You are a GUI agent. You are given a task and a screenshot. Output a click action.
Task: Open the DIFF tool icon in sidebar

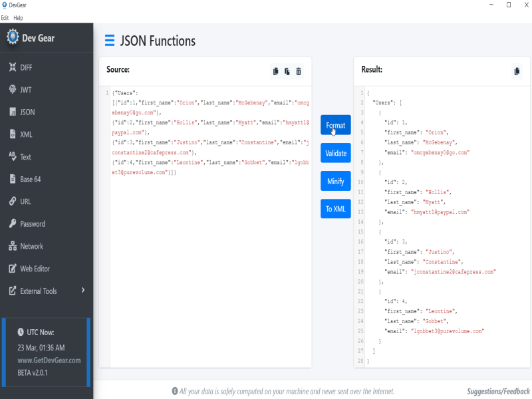[x=13, y=67]
